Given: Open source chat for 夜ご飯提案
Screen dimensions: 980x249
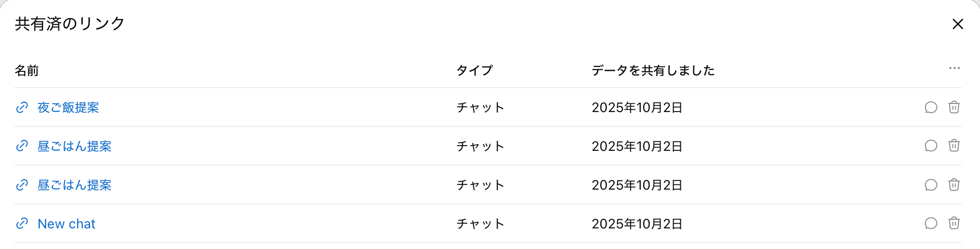Looking at the screenshot, I should pyautogui.click(x=931, y=107).
